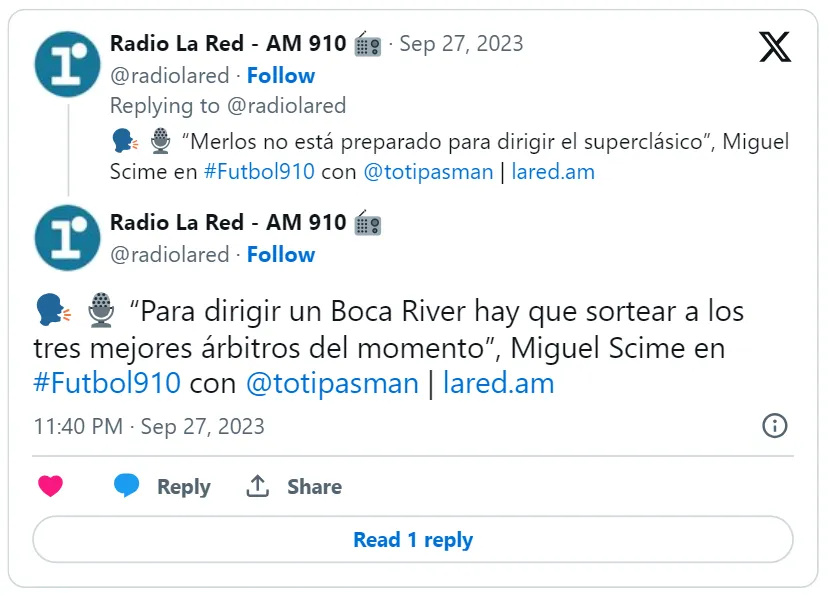Open #Futbol910 hashtag in parent tweet
This screenshot has width=829, height=596.
(259, 172)
